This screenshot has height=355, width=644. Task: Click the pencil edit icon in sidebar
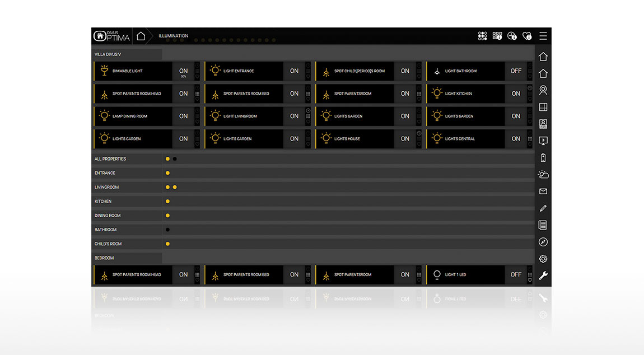pyautogui.click(x=543, y=208)
